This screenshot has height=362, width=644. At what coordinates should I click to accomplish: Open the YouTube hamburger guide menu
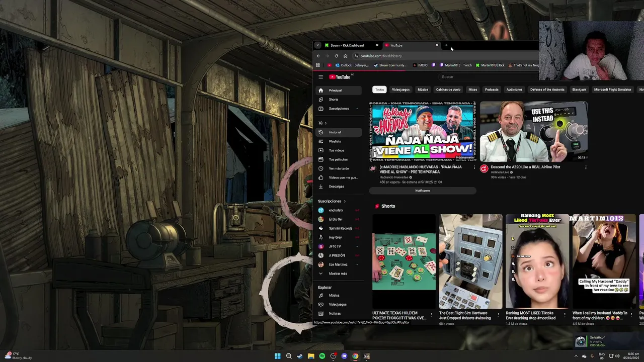[x=320, y=77]
